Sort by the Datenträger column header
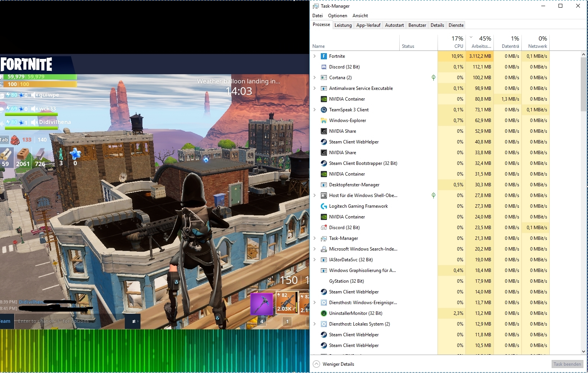The height and width of the screenshot is (373, 588). tap(508, 42)
